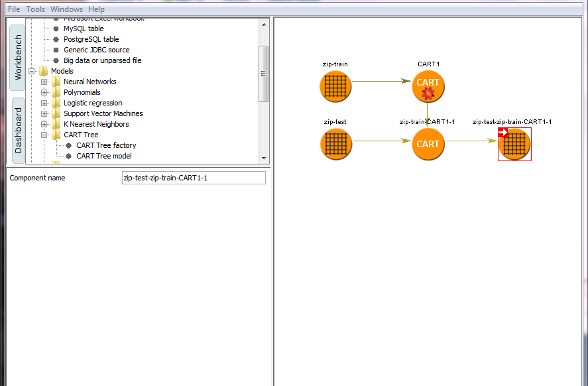Select CART Tree factory item
This screenshot has width=588, height=386.
(x=106, y=145)
